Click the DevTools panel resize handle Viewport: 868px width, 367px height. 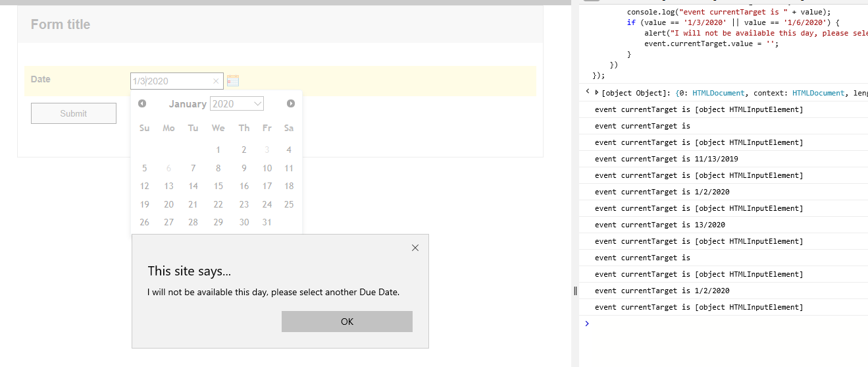pyautogui.click(x=576, y=291)
